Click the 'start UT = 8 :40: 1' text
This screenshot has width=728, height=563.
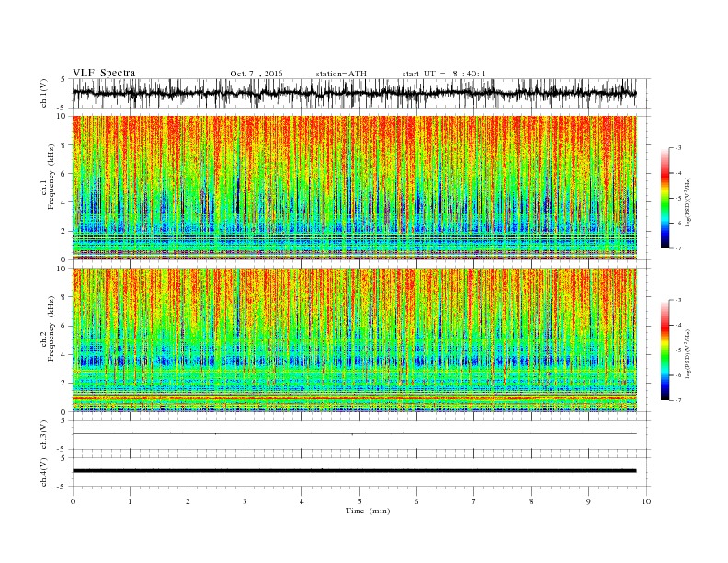point(444,74)
